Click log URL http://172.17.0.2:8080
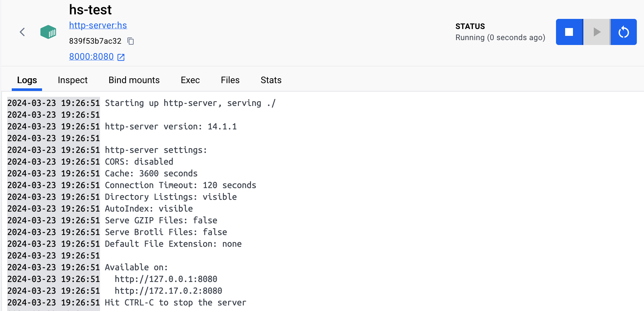This screenshot has height=311, width=644. (168, 291)
